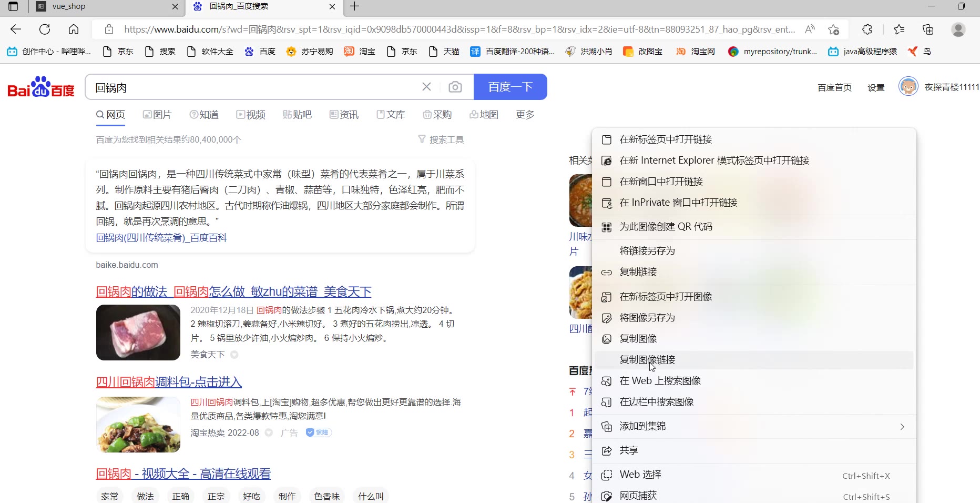This screenshot has width=980, height=503.
Task: Click the 夜探青楼11111 user avatar
Action: [908, 86]
